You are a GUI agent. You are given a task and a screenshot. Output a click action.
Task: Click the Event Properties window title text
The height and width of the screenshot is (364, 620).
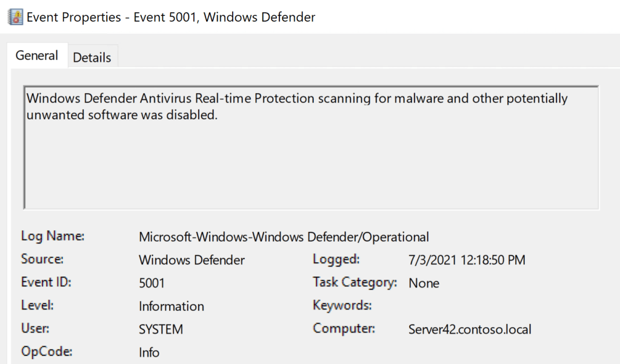(x=171, y=18)
